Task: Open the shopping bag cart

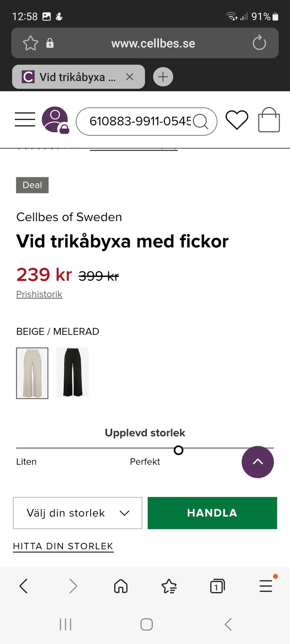Action: click(x=269, y=120)
